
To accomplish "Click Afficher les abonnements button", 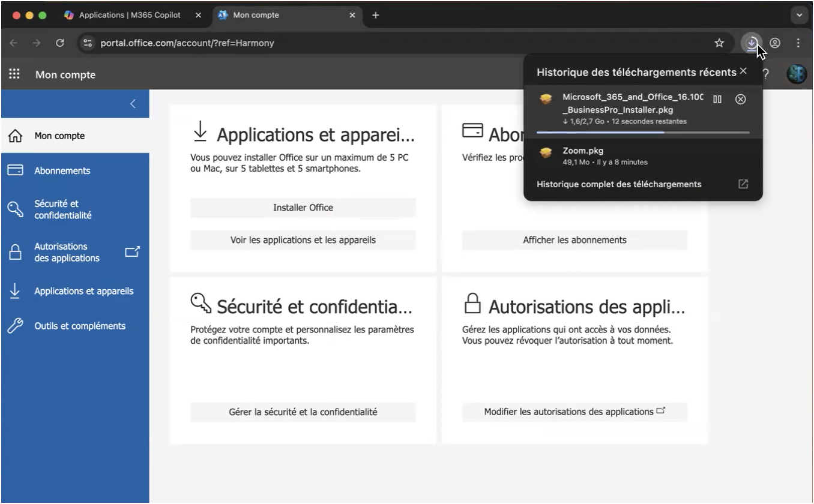I will coord(574,240).
